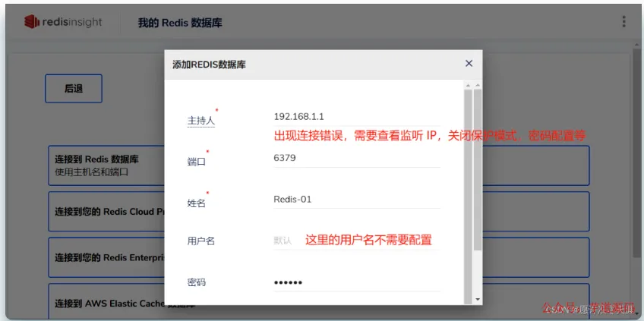Click the RedisInsight logo
The height and width of the screenshot is (321, 644).
tap(63, 22)
